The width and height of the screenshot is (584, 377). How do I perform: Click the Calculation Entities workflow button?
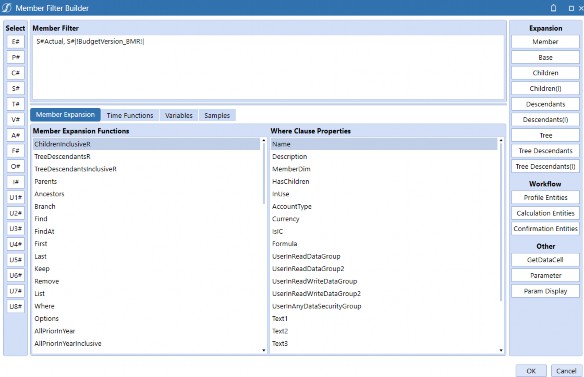pyautogui.click(x=545, y=213)
